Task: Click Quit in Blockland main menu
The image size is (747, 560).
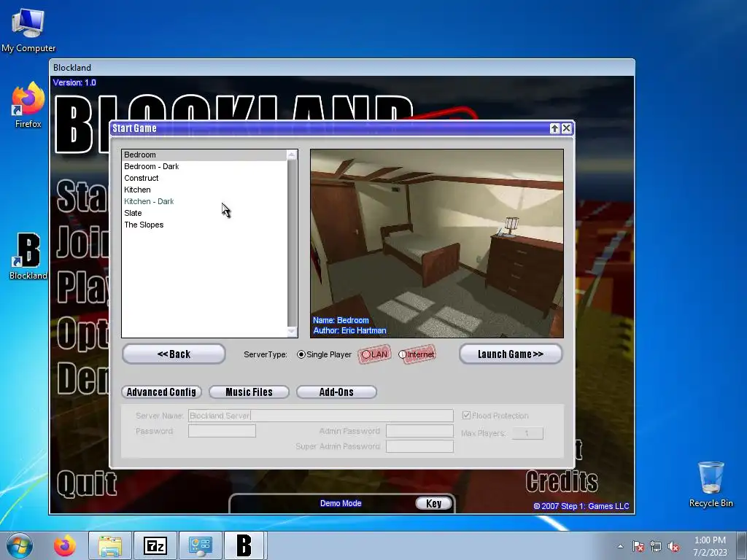Action: tap(87, 484)
